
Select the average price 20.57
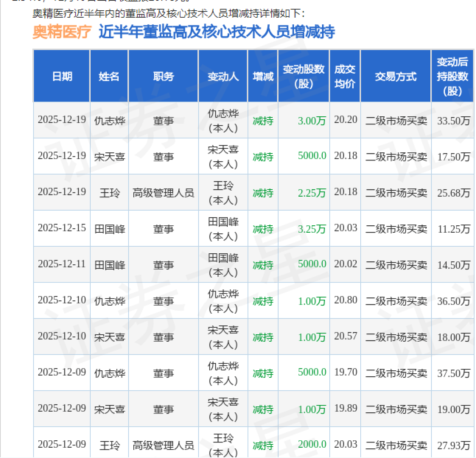click(346, 336)
